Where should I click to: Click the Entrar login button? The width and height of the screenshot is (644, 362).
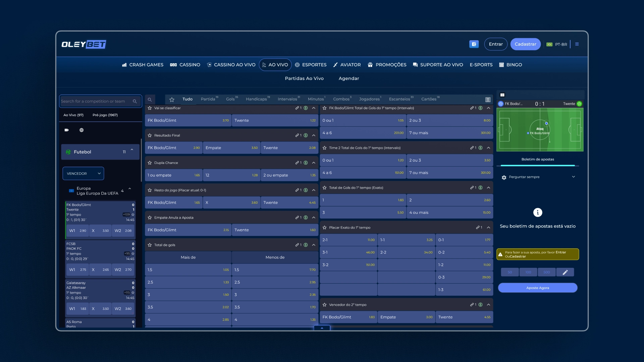496,44
